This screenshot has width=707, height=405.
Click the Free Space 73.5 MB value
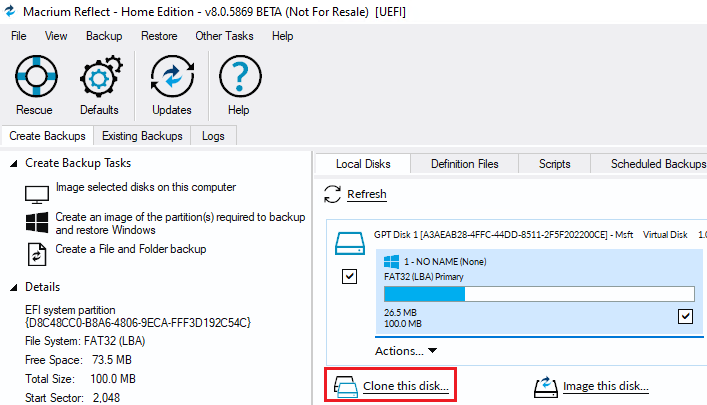click(x=112, y=360)
